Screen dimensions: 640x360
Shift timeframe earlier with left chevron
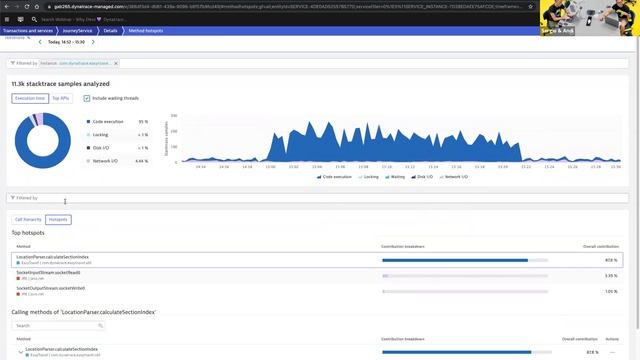(x=40, y=42)
